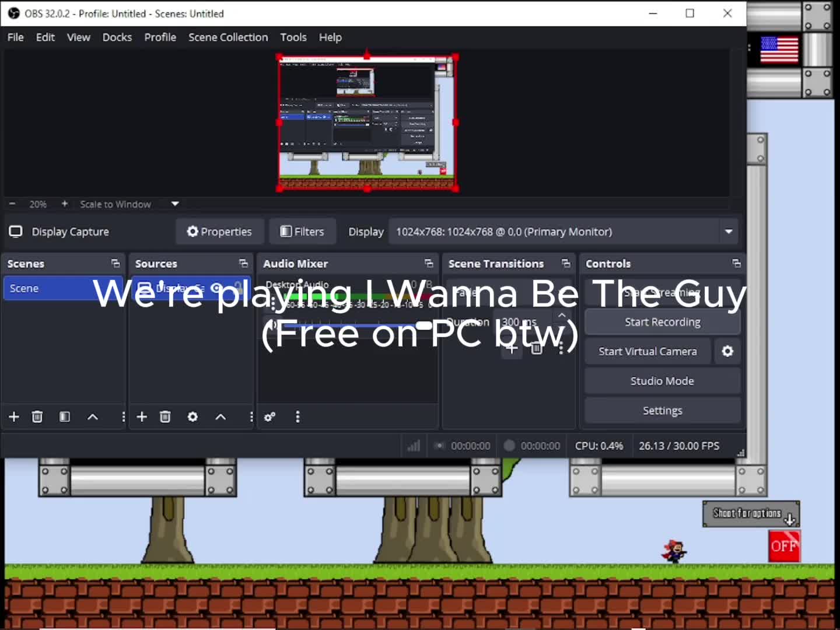Open source Filters button
Viewport: 840px width, 630px height.
(x=302, y=232)
